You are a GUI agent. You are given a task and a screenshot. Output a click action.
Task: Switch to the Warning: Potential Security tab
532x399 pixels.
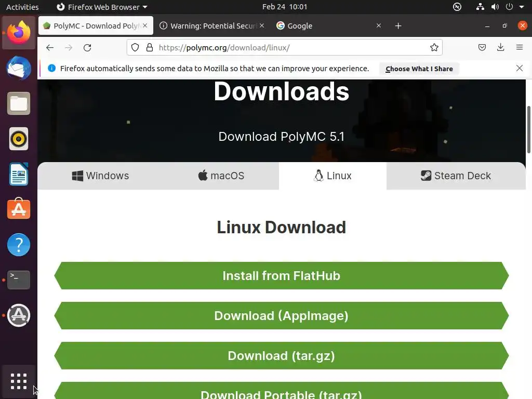[x=212, y=26]
